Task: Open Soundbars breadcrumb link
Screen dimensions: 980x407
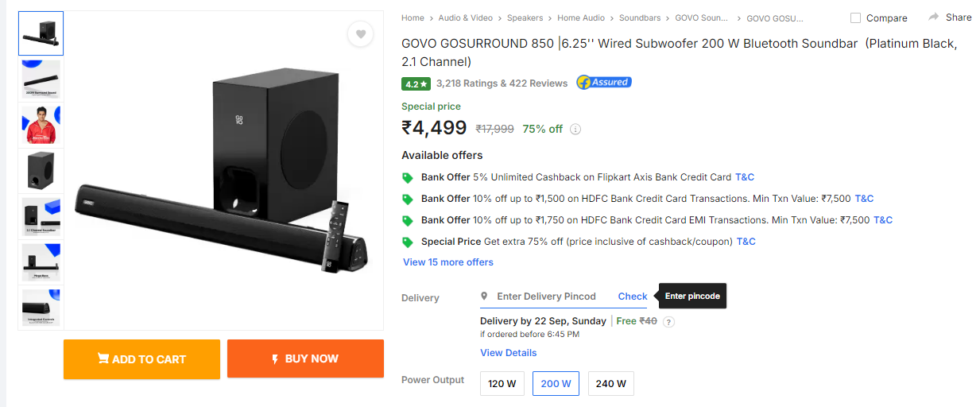Action: point(640,17)
